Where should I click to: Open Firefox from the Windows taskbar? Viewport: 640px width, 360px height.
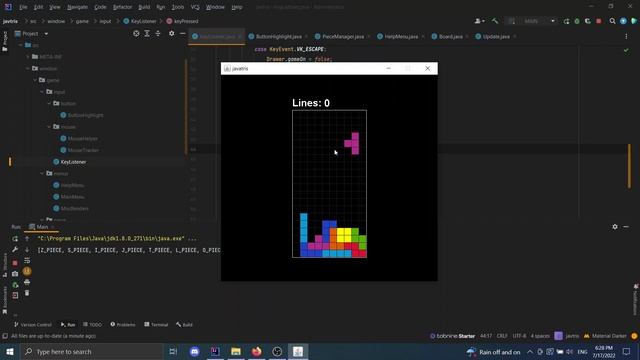pos(256,351)
